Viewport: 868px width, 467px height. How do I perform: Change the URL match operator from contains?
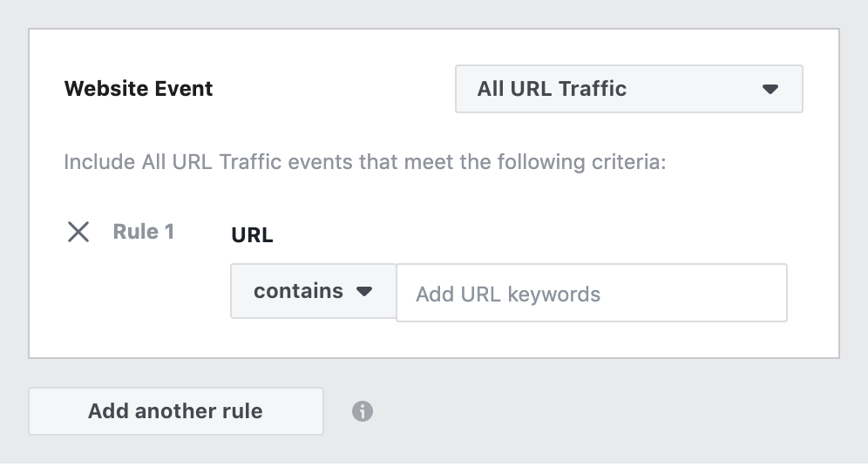click(313, 292)
